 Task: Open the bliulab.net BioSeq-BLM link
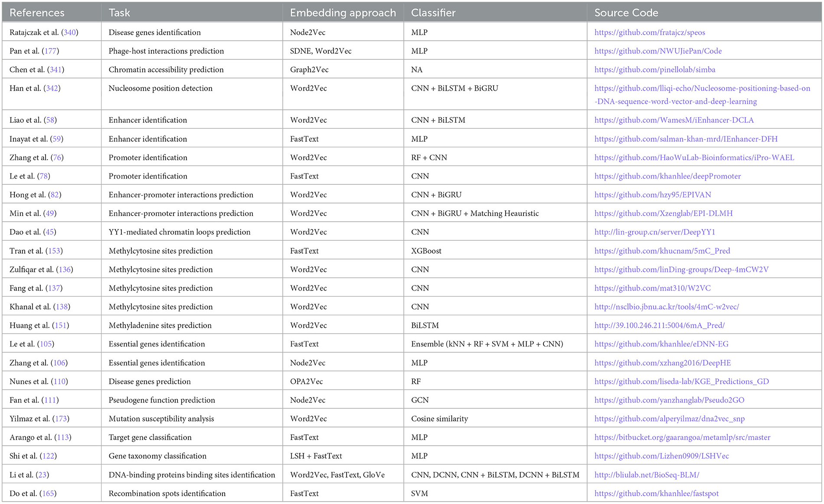pos(647,475)
